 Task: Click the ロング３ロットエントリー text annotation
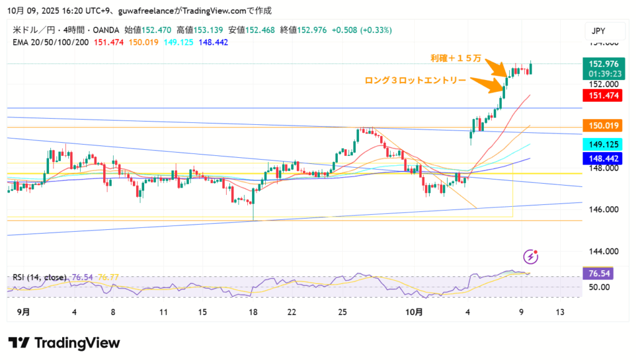(415, 80)
